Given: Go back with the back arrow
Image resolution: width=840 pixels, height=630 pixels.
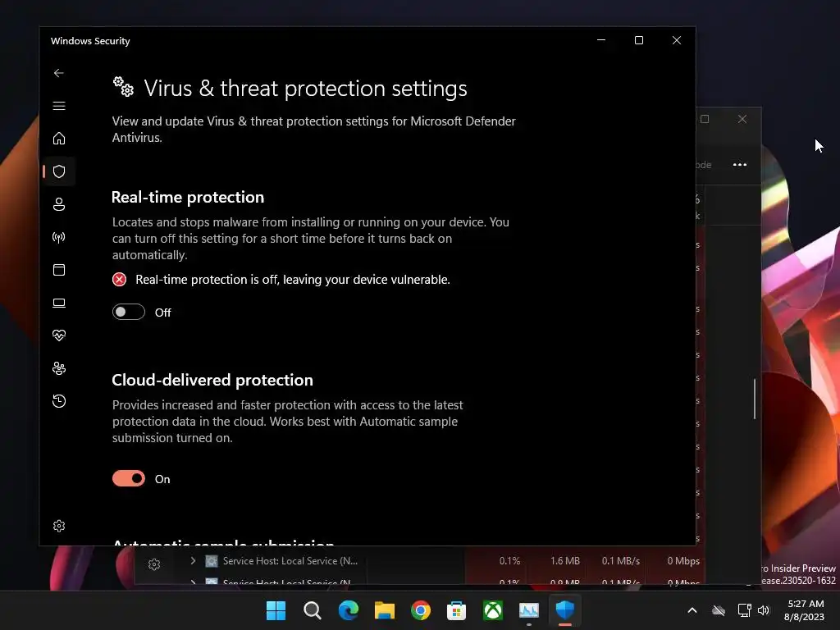Looking at the screenshot, I should [59, 73].
